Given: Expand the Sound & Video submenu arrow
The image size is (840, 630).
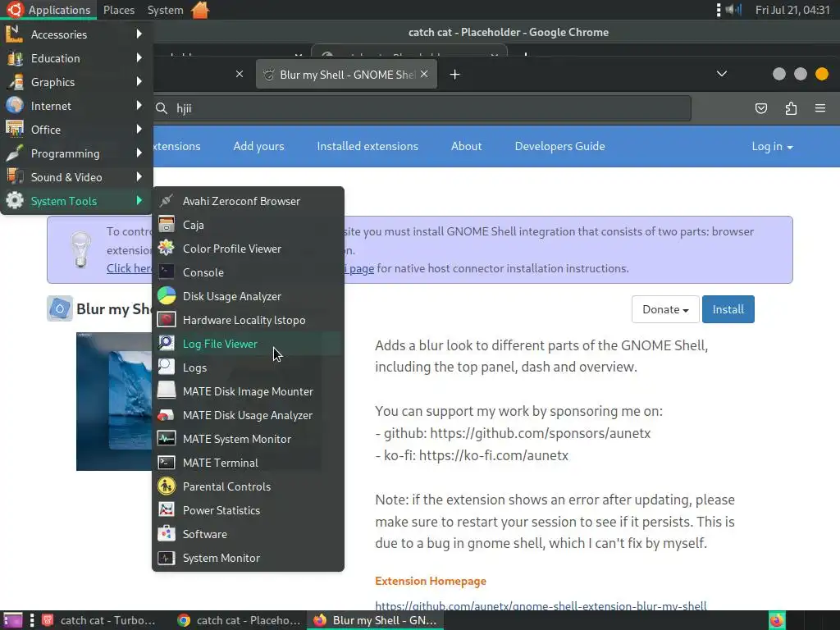Looking at the screenshot, I should click(x=139, y=176).
